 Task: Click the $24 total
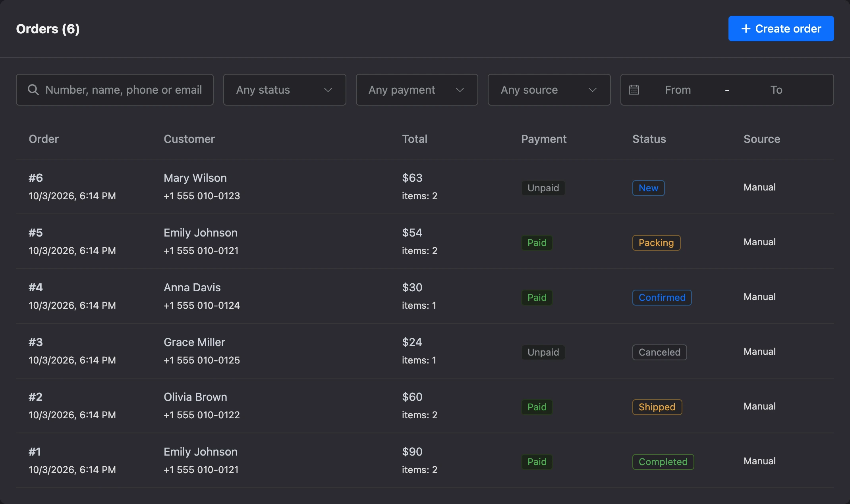(412, 342)
